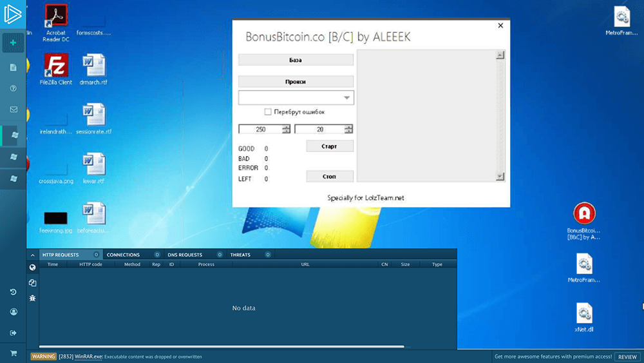Select MetroFramework file above xNet.dll
Image resolution: width=644 pixels, height=363 pixels.
584,268
